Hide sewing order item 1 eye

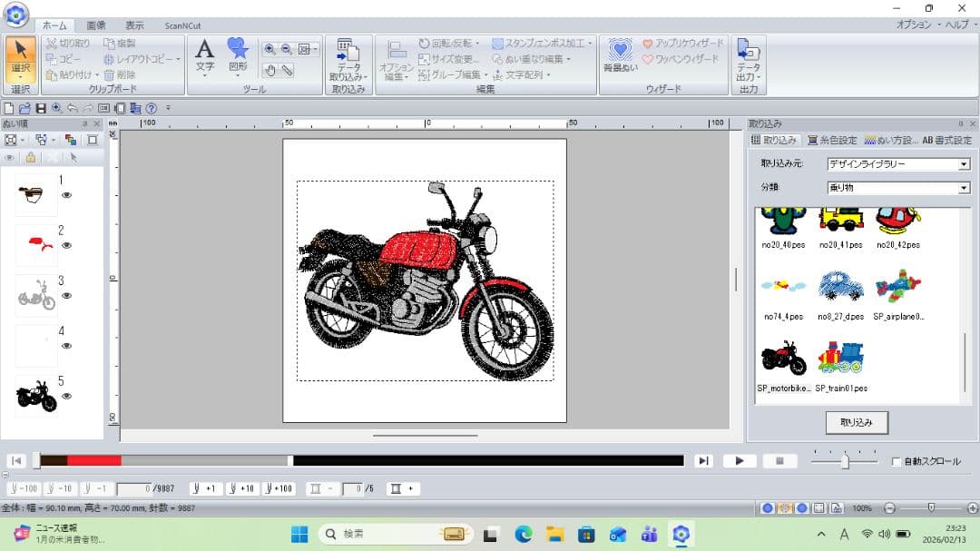click(x=67, y=195)
